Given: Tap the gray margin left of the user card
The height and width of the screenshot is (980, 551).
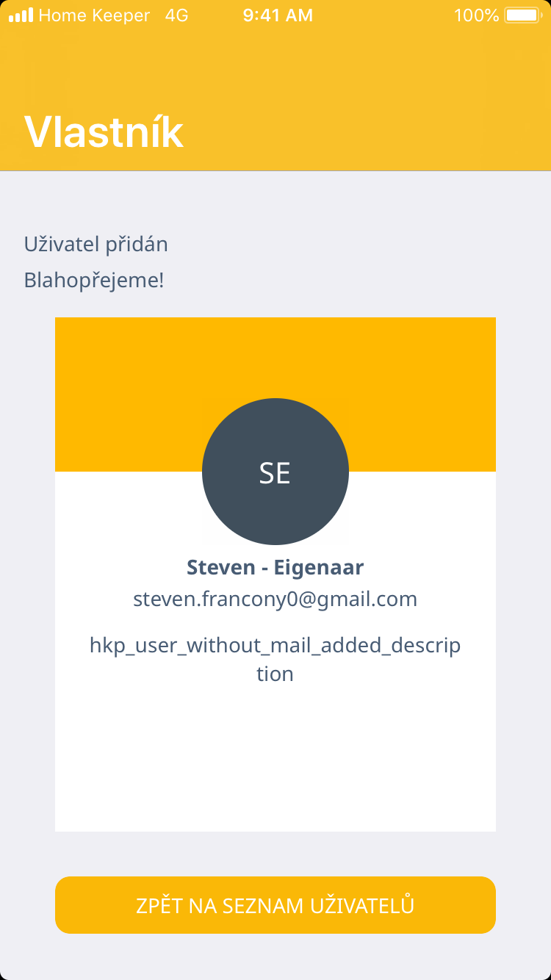Looking at the screenshot, I should 27,573.
